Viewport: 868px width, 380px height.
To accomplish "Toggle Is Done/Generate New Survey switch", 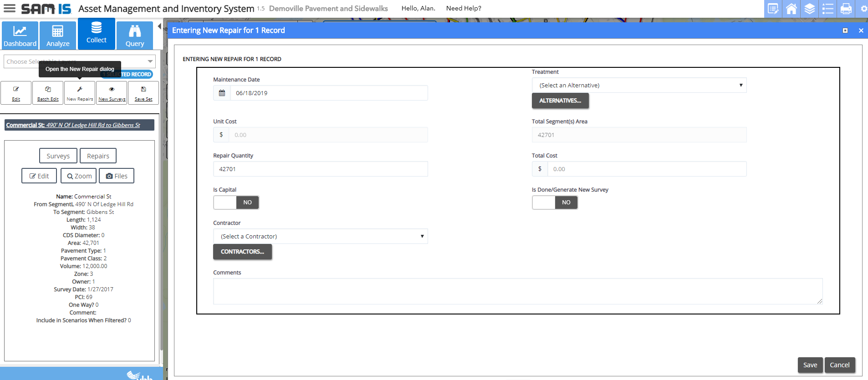I will pos(555,203).
